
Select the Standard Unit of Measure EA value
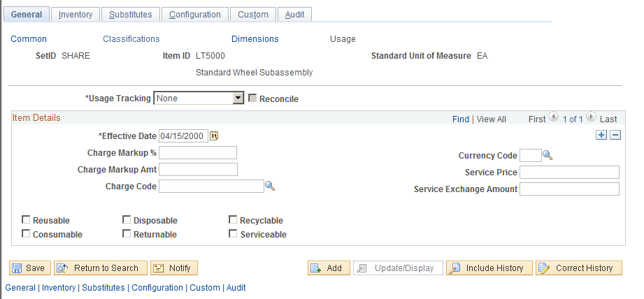click(482, 56)
